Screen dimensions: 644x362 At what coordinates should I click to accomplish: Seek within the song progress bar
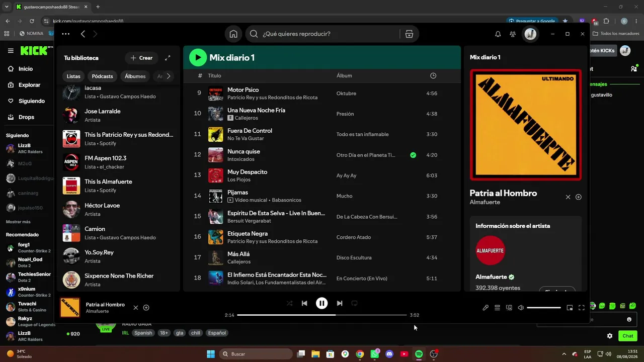coord(322,315)
